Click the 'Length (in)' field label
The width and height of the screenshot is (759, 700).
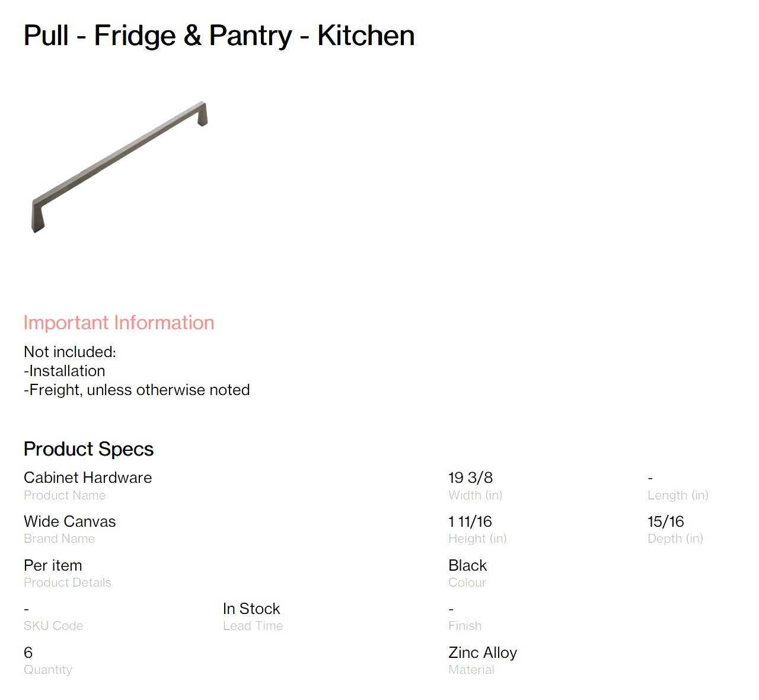point(678,495)
